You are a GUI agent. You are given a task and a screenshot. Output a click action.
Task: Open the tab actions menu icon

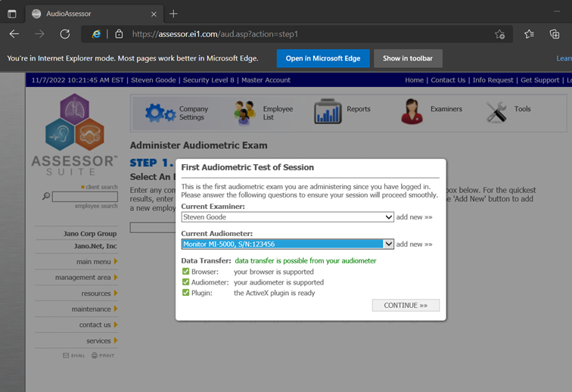[11, 14]
